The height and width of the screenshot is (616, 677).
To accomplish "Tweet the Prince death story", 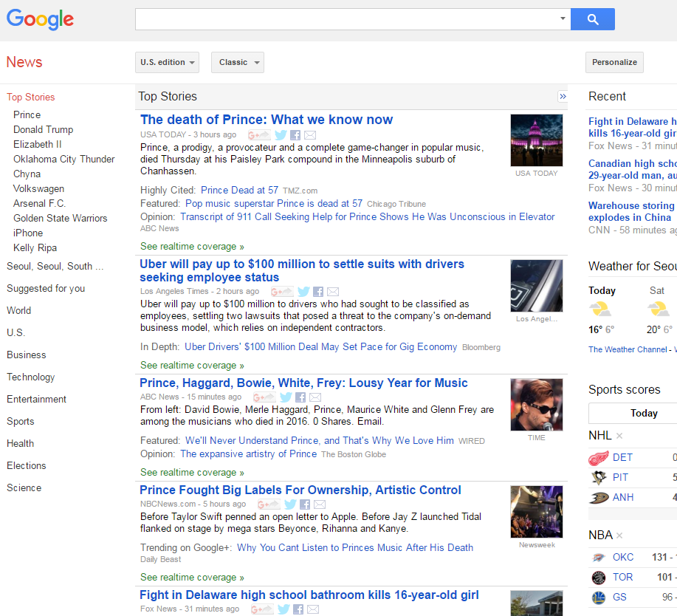I will 281,135.
